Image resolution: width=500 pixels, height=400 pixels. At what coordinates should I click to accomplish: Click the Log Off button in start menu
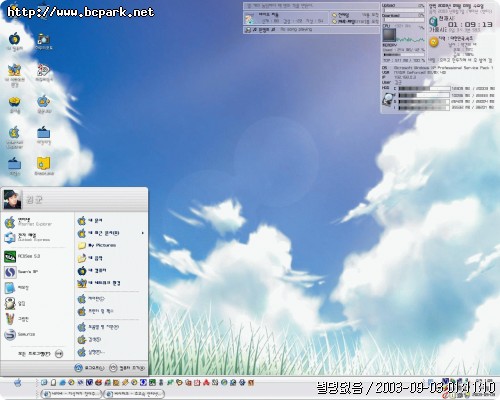[89, 368]
